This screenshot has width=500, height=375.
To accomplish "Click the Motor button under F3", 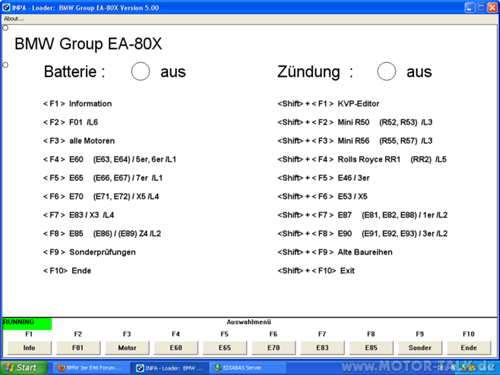I will click(x=127, y=348).
